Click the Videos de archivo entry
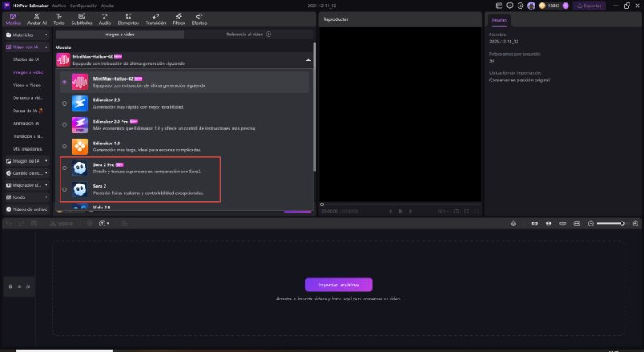 point(27,209)
